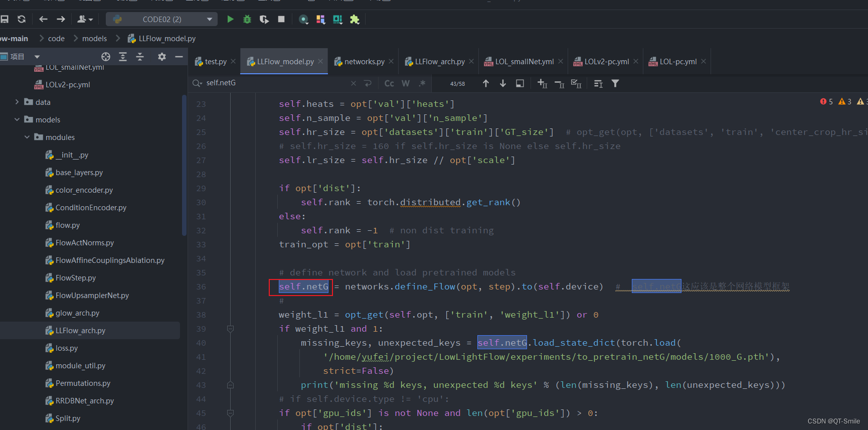Screen dimensions: 868x430
Task: Toggle Regex (.*) search option
Action: pos(422,83)
